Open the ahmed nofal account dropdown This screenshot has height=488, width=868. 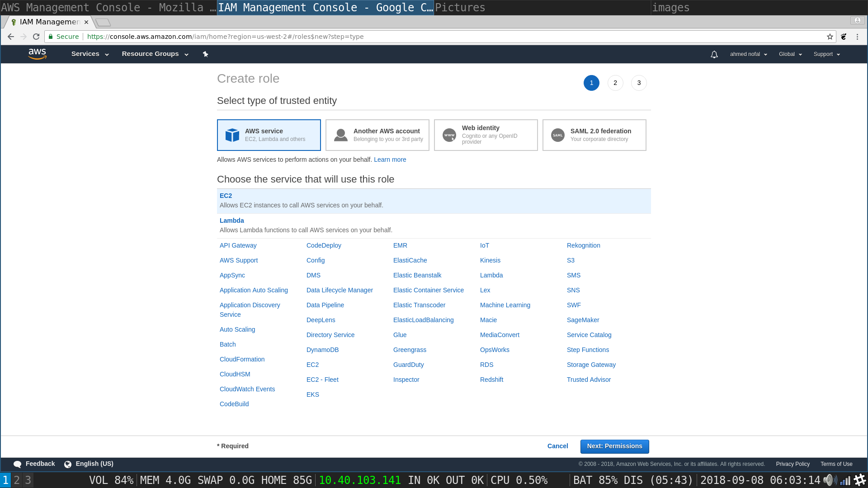click(748, 54)
